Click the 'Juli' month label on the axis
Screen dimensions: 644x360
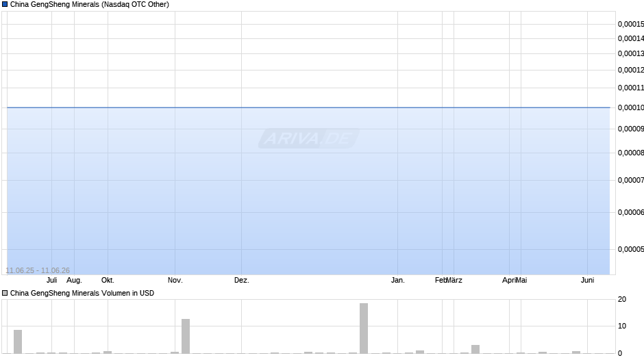click(x=52, y=280)
